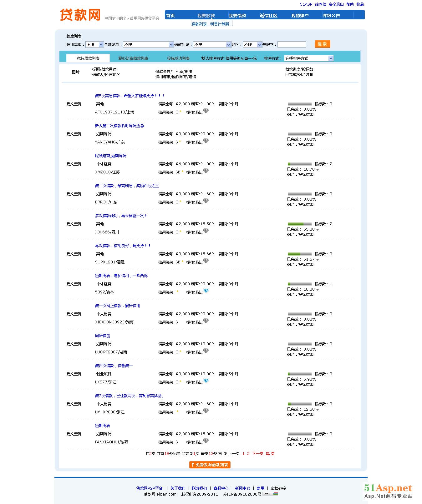Click progress bar showing 6.90% completed

(300, 374)
